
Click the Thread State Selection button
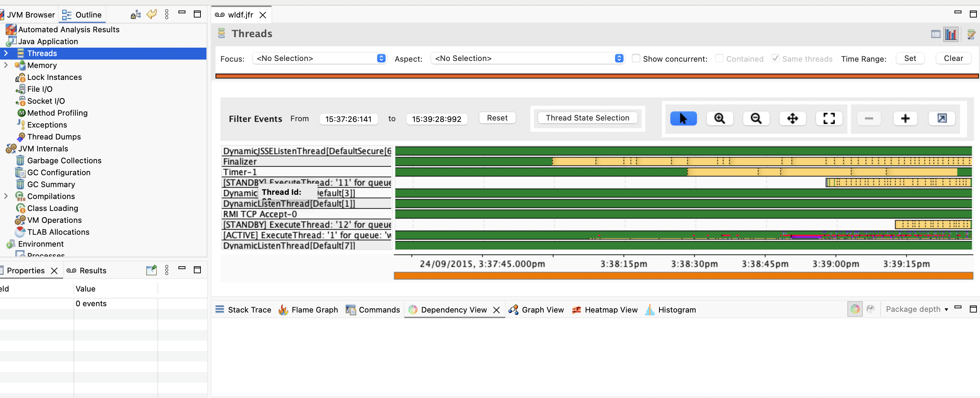[587, 118]
